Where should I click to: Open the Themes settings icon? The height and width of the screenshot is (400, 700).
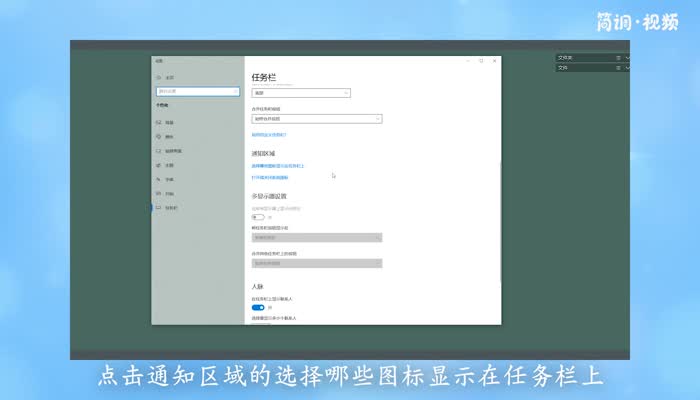[158, 164]
